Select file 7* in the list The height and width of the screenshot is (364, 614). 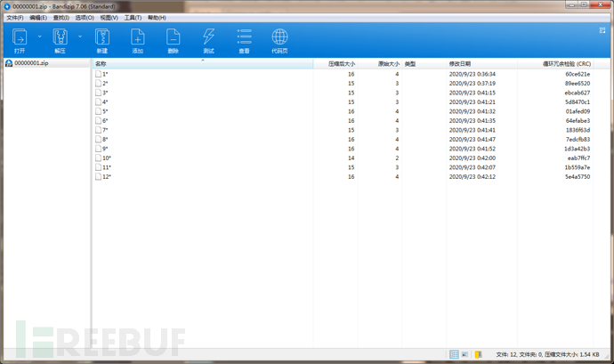point(105,130)
